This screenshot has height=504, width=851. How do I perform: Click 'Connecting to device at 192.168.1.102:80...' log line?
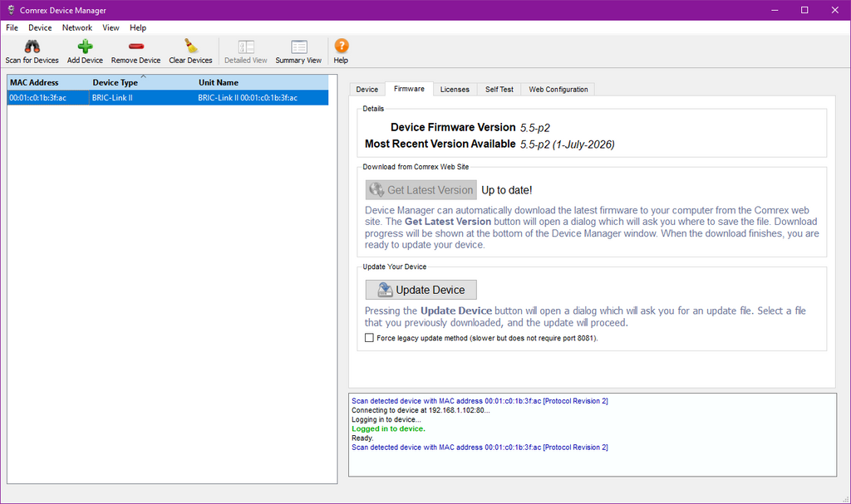[x=421, y=410]
